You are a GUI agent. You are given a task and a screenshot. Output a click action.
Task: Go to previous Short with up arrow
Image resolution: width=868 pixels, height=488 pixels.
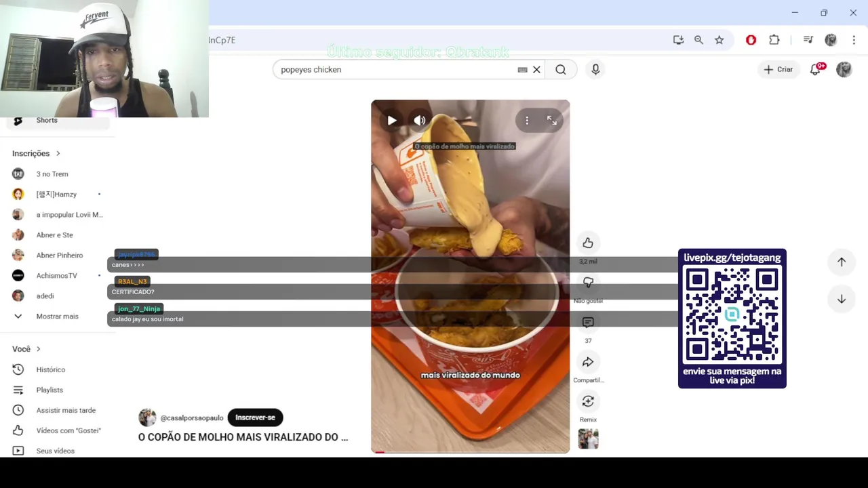pos(842,262)
